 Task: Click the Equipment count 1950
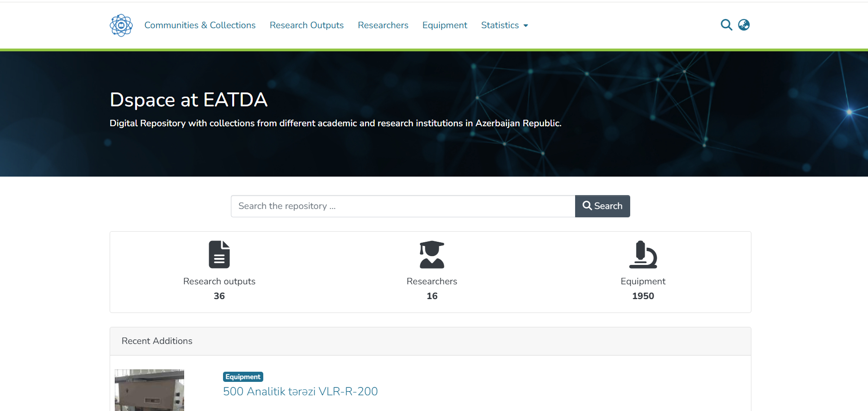coord(643,296)
